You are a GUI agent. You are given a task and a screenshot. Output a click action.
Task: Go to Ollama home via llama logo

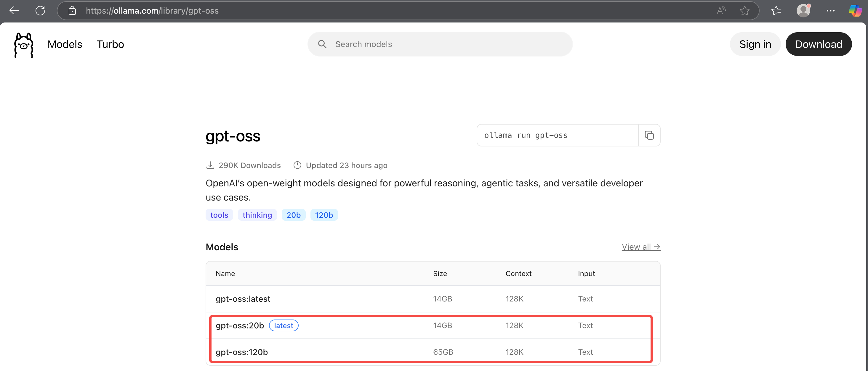[x=24, y=45]
